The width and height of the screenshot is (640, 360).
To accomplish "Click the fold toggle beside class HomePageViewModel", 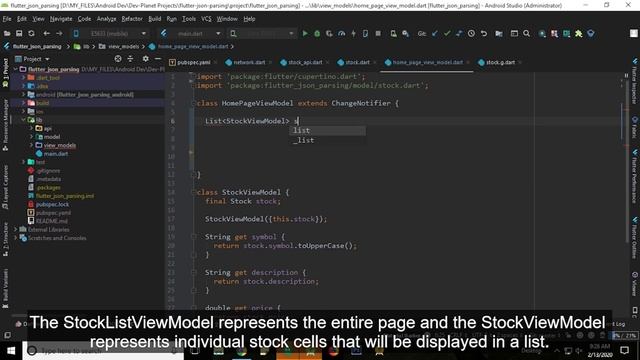I will point(194,103).
